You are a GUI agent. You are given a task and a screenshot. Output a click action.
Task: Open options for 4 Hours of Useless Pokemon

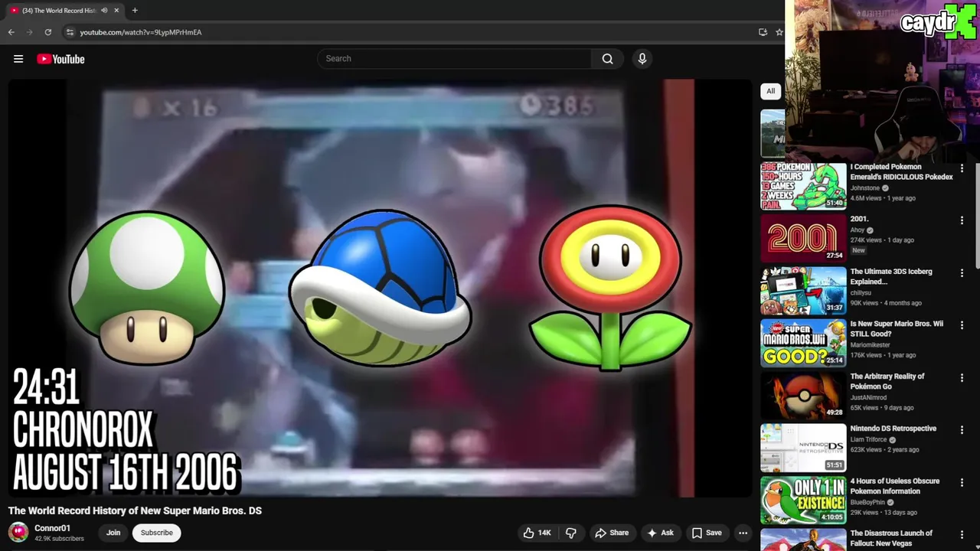tap(962, 482)
